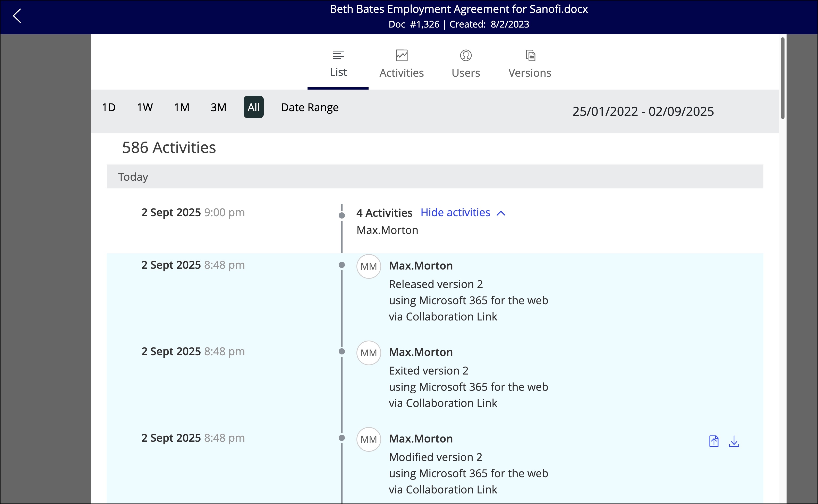Click MM avatar beside Released version 2

(369, 266)
